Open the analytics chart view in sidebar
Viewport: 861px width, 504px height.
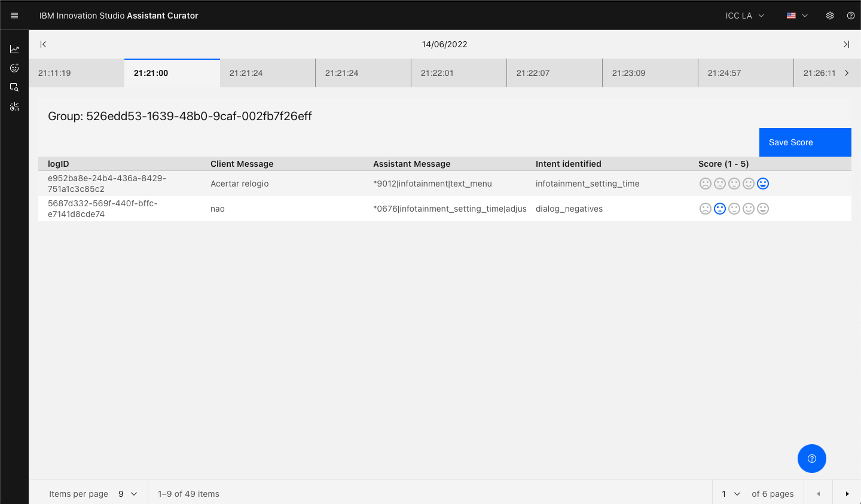coord(14,48)
